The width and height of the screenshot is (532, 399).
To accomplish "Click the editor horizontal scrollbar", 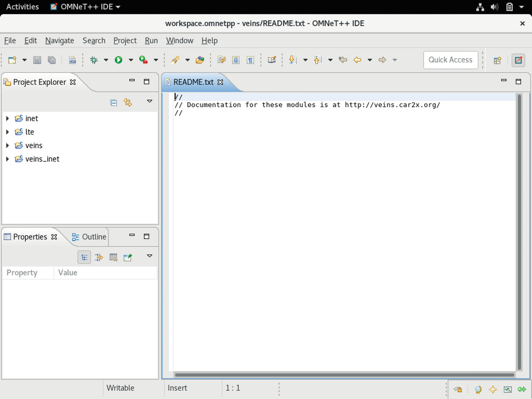I will pos(345,375).
